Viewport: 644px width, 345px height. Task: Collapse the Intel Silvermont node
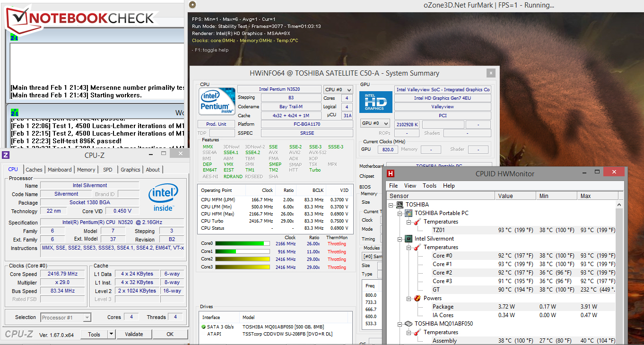pyautogui.click(x=400, y=239)
